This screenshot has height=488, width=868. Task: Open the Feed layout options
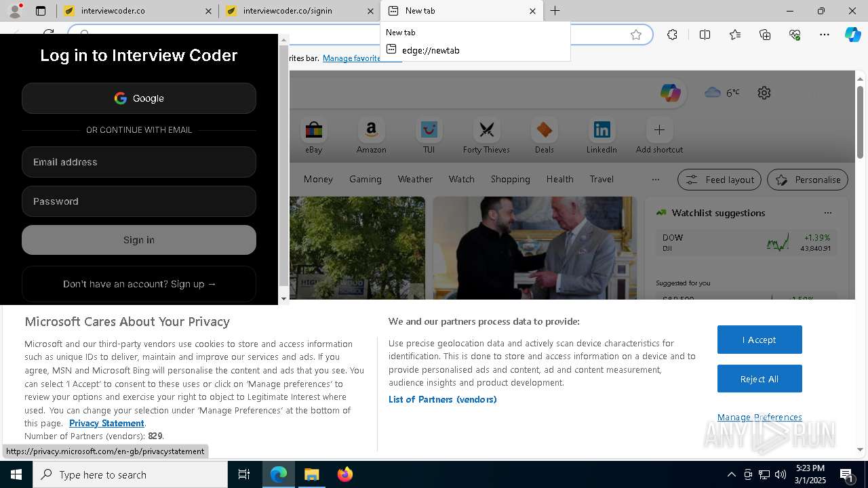point(720,180)
